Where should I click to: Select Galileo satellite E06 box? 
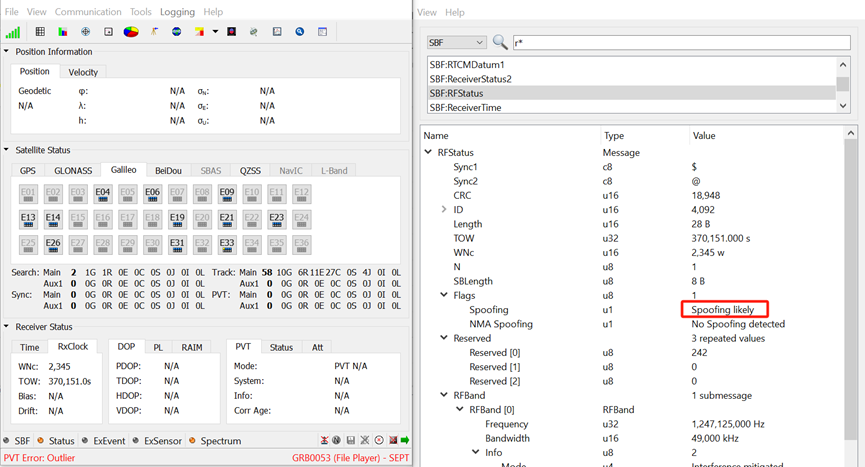pyautogui.click(x=152, y=194)
